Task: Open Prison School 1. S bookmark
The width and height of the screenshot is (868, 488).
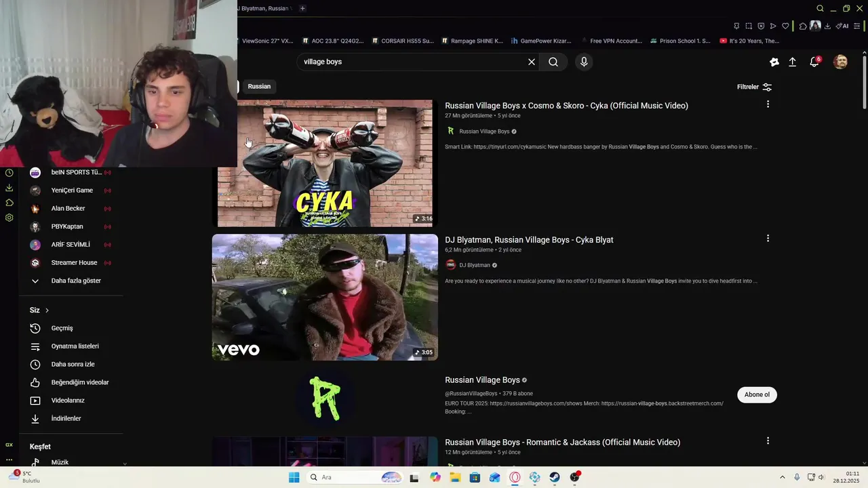Action: point(680,41)
